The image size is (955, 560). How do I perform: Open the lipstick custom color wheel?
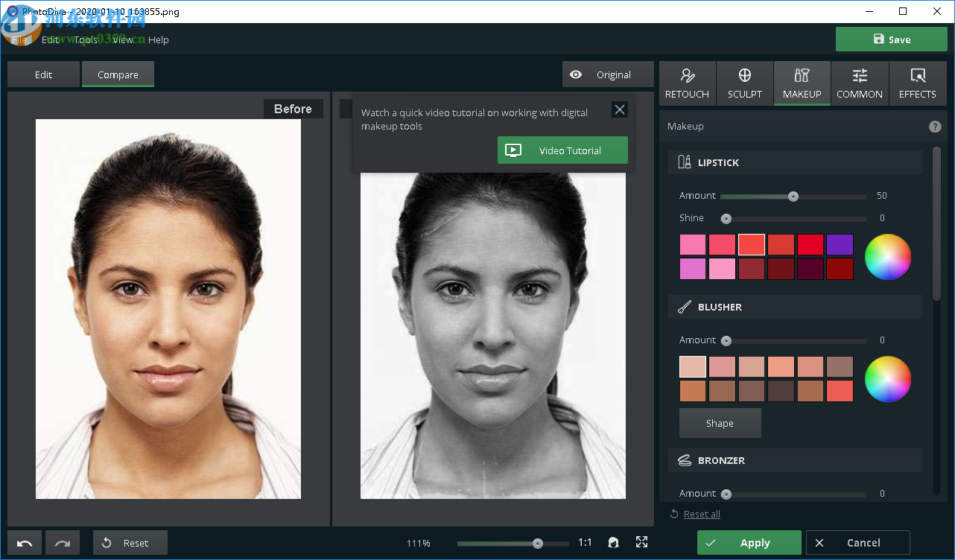pos(887,257)
